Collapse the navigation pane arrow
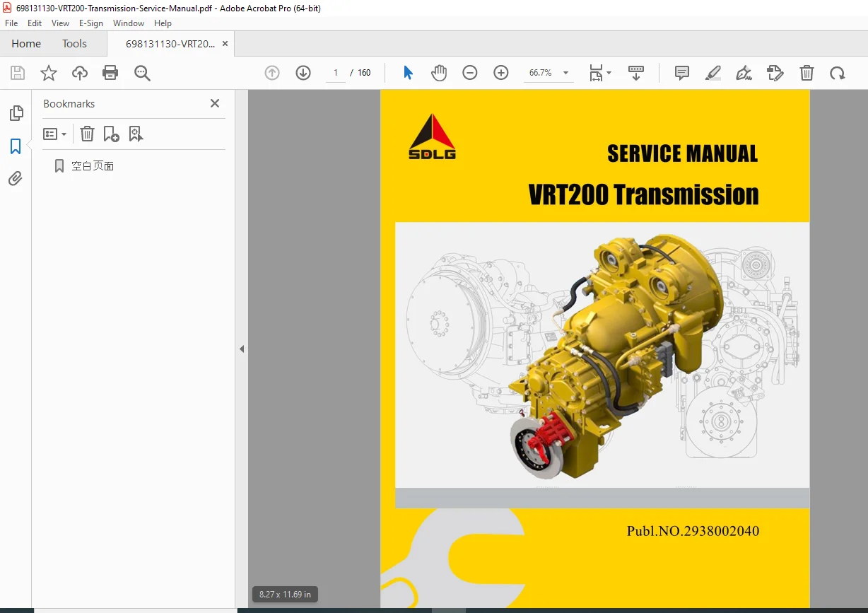868x613 pixels. [x=242, y=349]
